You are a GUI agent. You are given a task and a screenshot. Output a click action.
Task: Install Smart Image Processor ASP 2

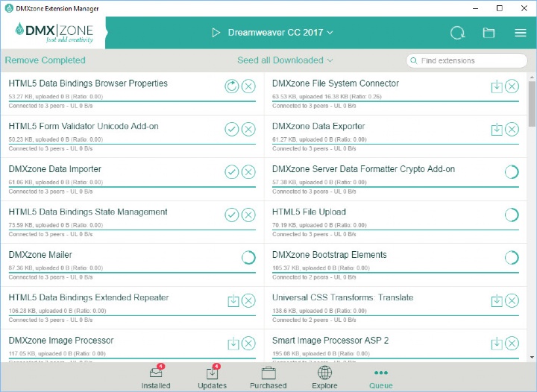(x=497, y=344)
